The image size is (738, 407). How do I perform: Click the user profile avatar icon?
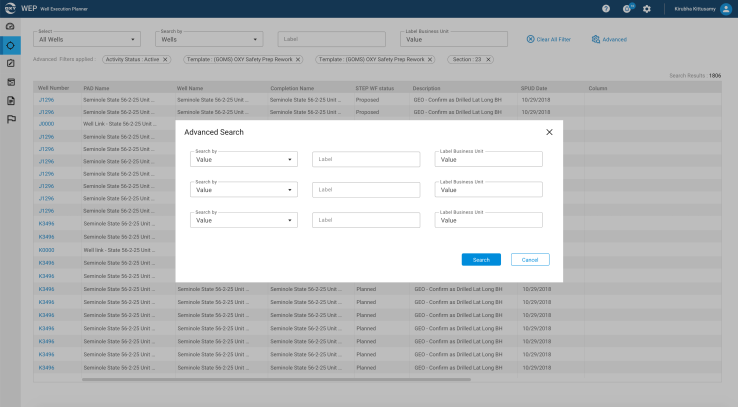(726, 9)
